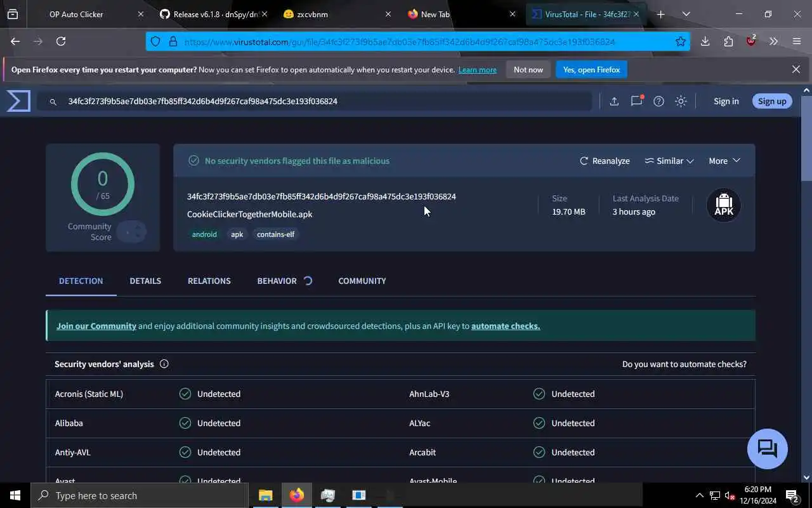Click Yes, open Firefox button

(591, 69)
